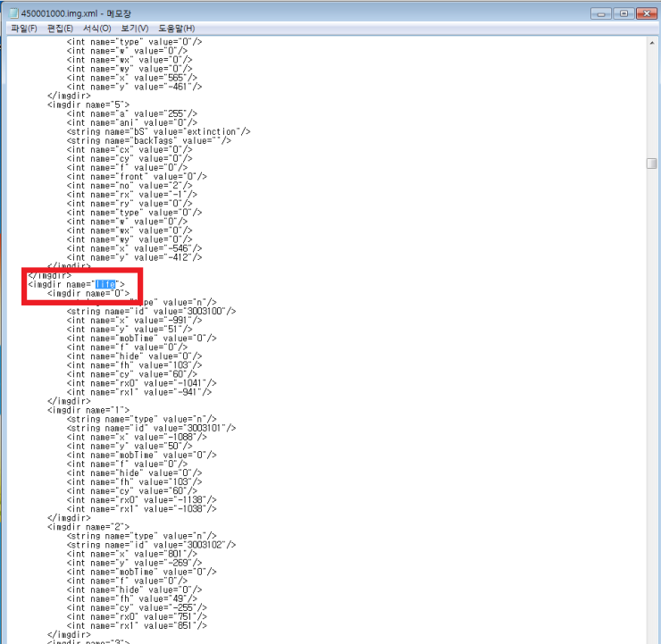
Task: Open the 도움말(H) menu
Action: coord(176,29)
